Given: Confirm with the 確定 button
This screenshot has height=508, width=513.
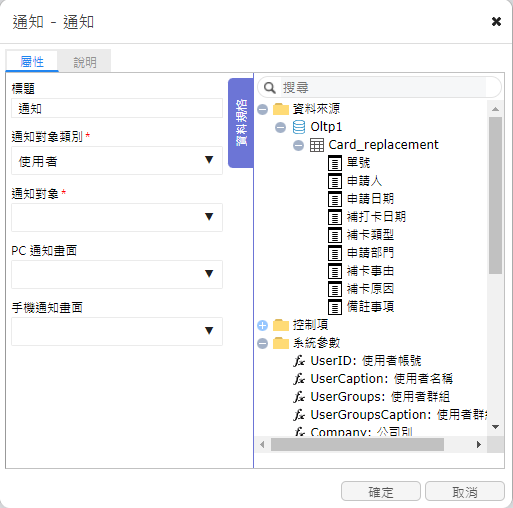Looking at the screenshot, I should (381, 491).
